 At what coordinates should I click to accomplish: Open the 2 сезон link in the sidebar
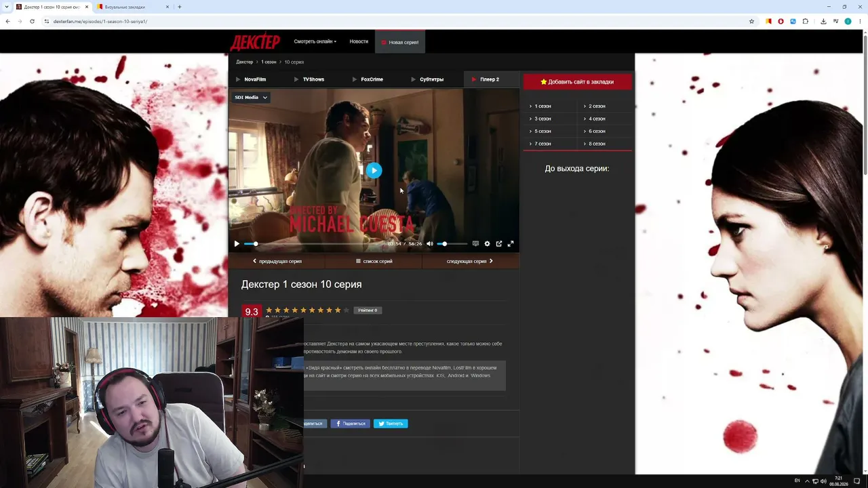pyautogui.click(x=597, y=106)
